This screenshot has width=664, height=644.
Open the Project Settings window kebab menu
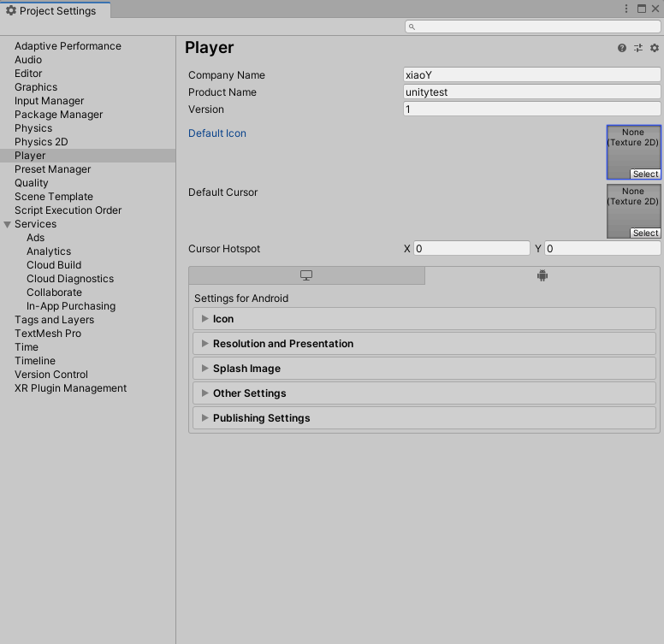[x=626, y=9]
